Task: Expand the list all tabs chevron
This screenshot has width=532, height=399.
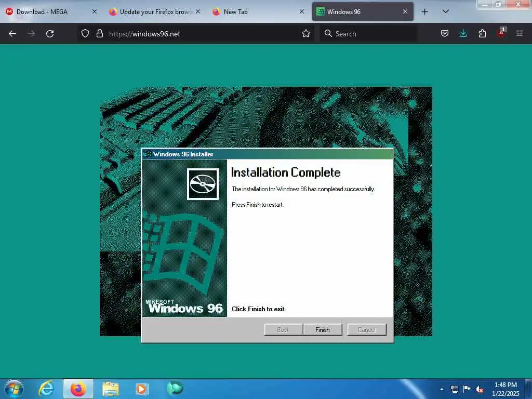Action: (x=446, y=11)
